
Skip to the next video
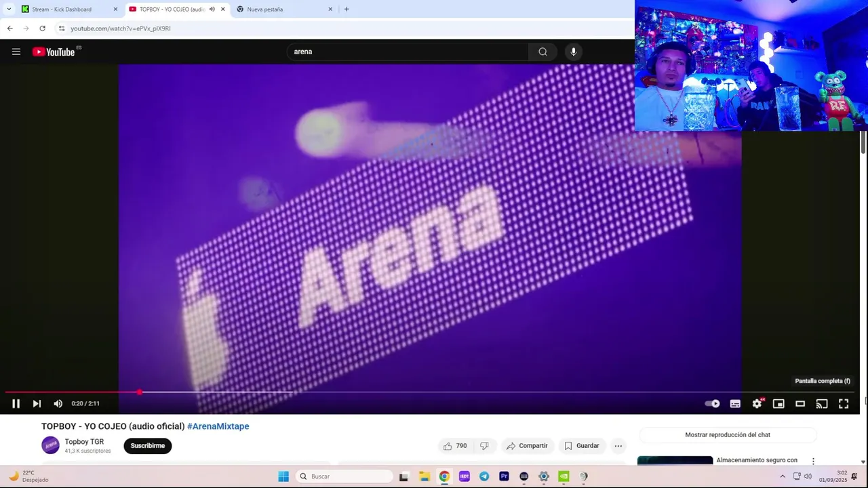pyautogui.click(x=37, y=404)
